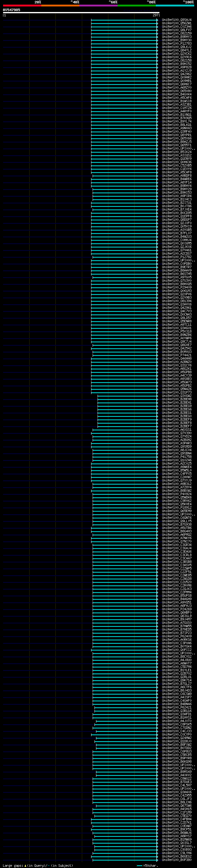Click the UniRef100_B2BEF7 label
The image size is (197, 868).
pyautogui.click(x=176, y=426)
